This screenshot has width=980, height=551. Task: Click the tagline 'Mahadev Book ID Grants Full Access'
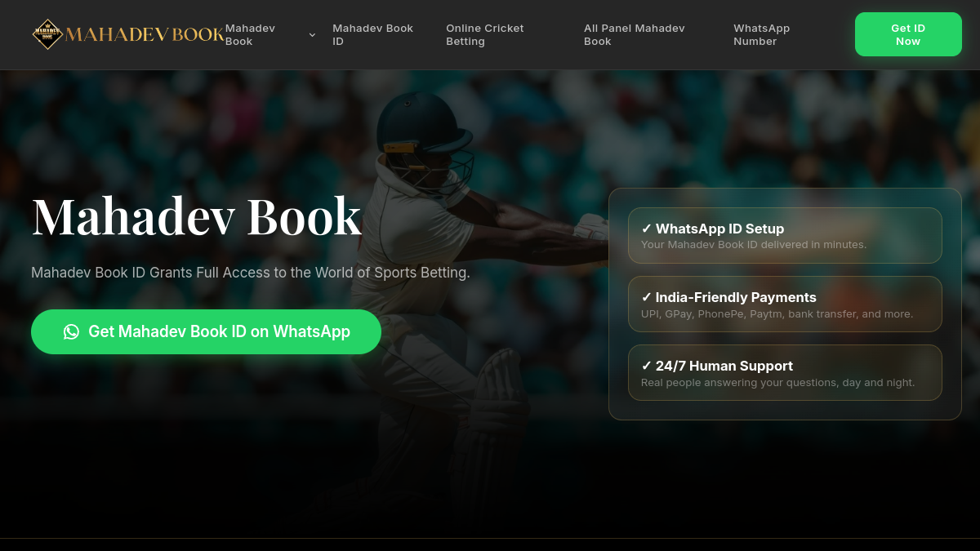(x=251, y=273)
